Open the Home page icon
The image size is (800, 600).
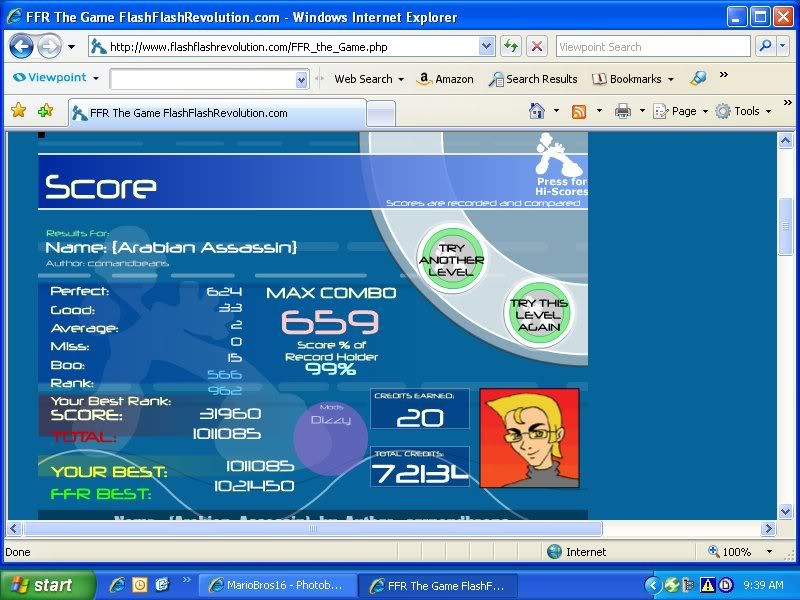point(537,111)
